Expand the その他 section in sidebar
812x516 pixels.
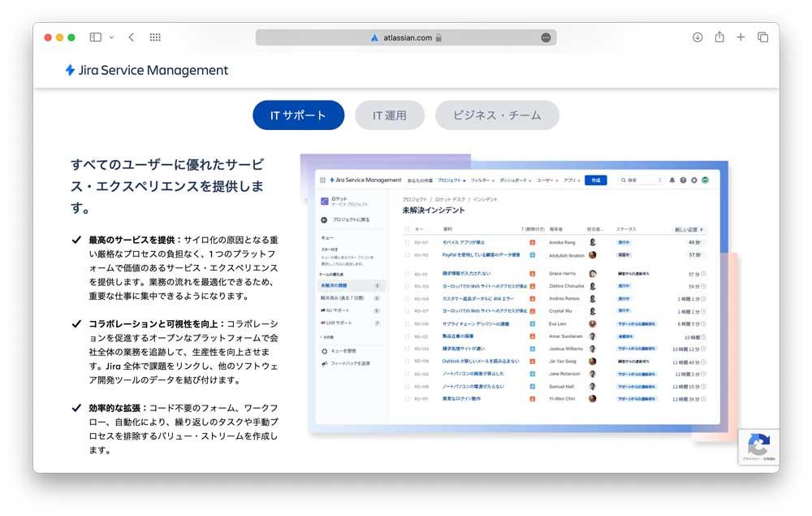[327, 336]
